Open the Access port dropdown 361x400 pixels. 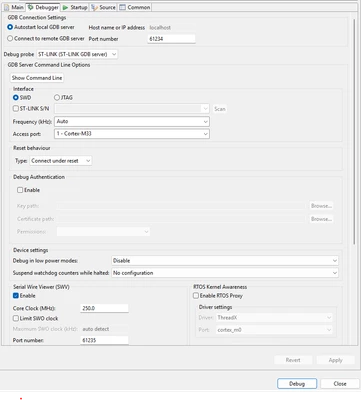pos(132,134)
